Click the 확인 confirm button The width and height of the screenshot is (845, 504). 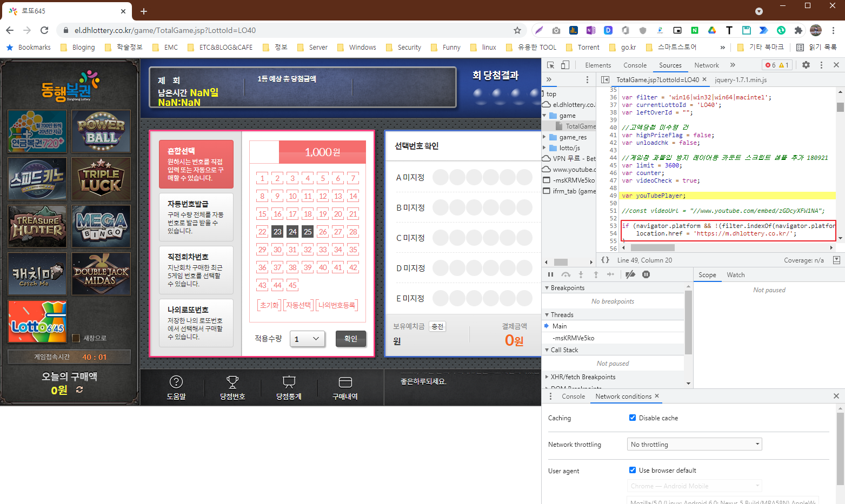(351, 339)
